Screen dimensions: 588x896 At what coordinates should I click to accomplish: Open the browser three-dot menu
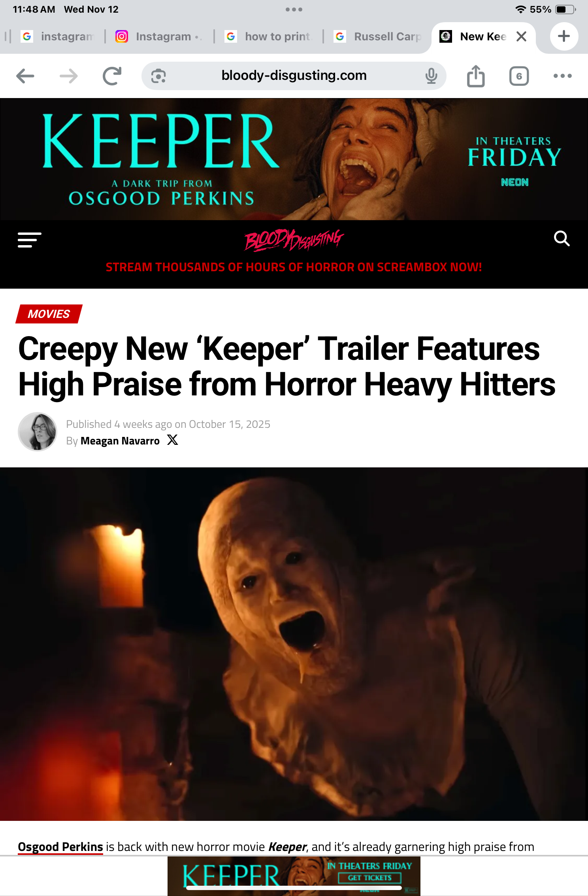coord(562,76)
